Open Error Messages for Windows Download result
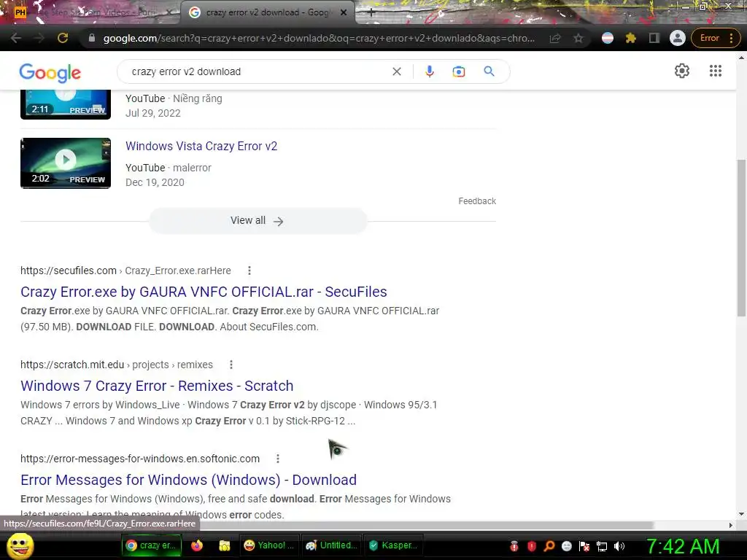 pos(188,480)
